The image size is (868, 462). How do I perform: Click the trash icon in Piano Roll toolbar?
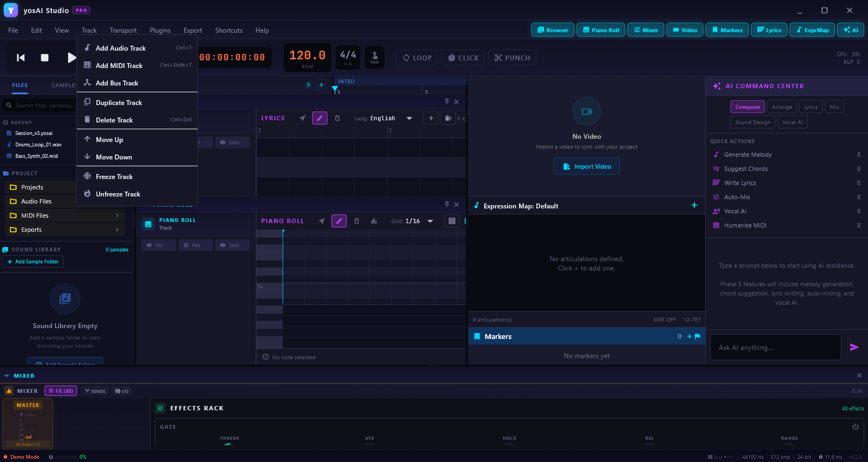tap(357, 221)
